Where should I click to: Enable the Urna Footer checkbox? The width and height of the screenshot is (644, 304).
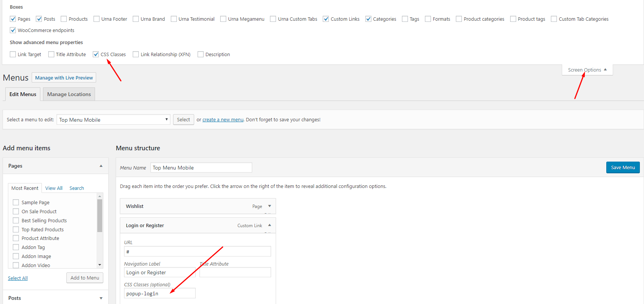pyautogui.click(x=97, y=19)
